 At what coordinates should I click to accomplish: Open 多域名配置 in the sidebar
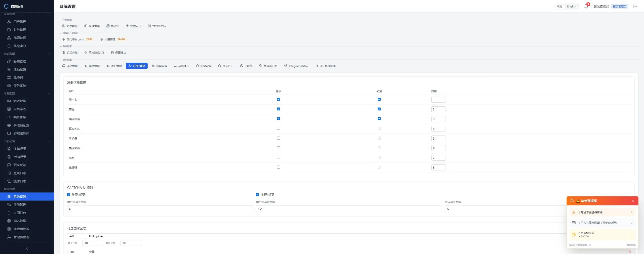[x=27, y=125]
